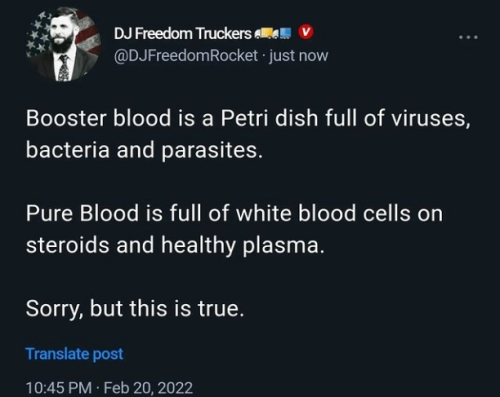500x397 pixels.
Task: Open the DJ Freedom Truckers display name
Action: pyautogui.click(x=183, y=33)
